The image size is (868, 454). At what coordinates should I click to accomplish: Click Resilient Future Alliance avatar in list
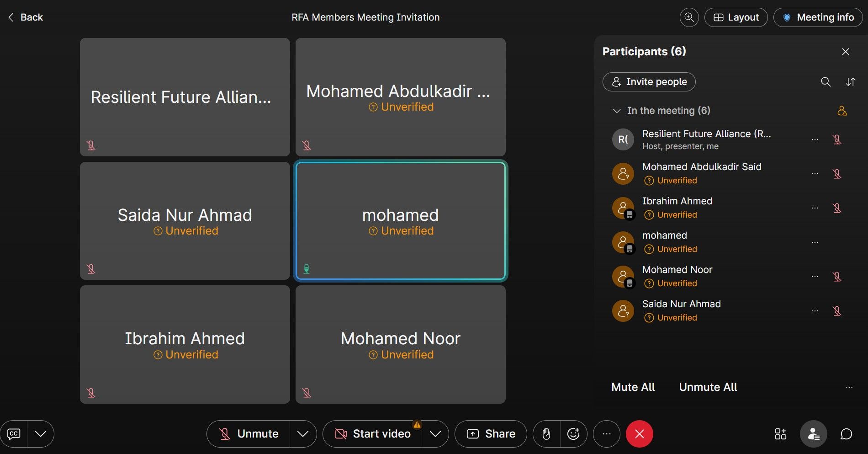click(x=623, y=139)
